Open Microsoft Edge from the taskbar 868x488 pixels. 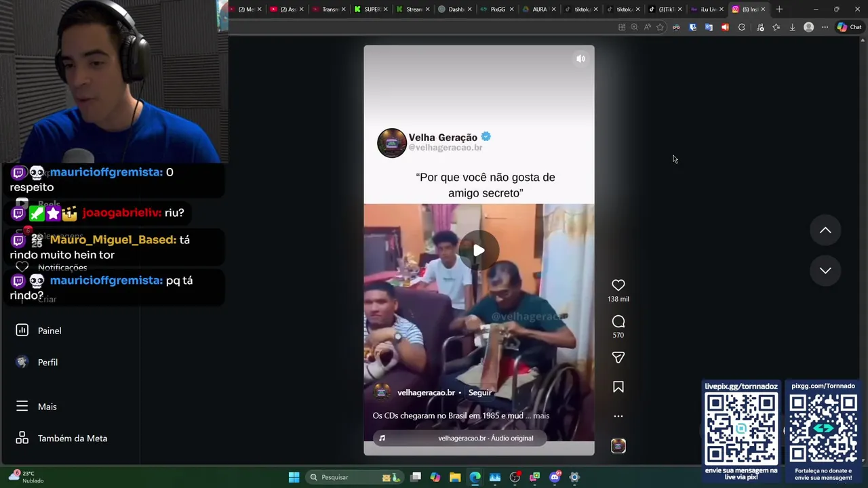(475, 477)
